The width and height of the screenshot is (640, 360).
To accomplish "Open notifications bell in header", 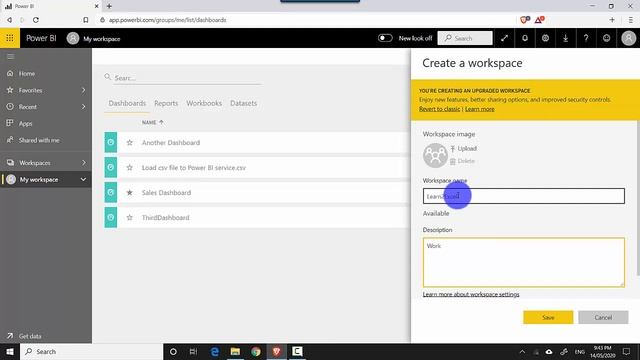I will pos(525,38).
